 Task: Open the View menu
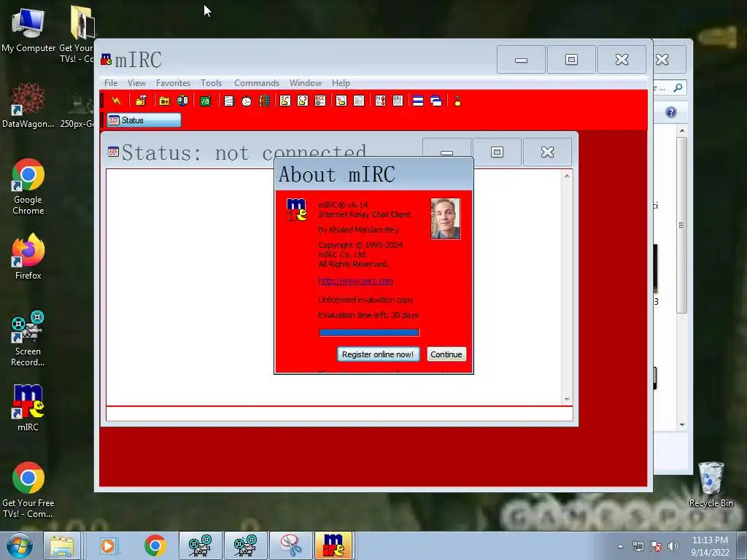[136, 83]
